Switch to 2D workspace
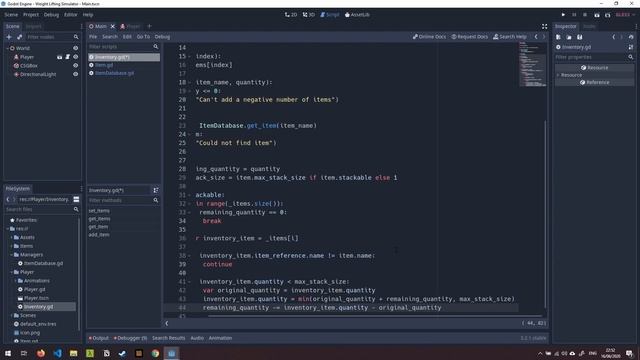This screenshot has width=640, height=360. click(291, 15)
